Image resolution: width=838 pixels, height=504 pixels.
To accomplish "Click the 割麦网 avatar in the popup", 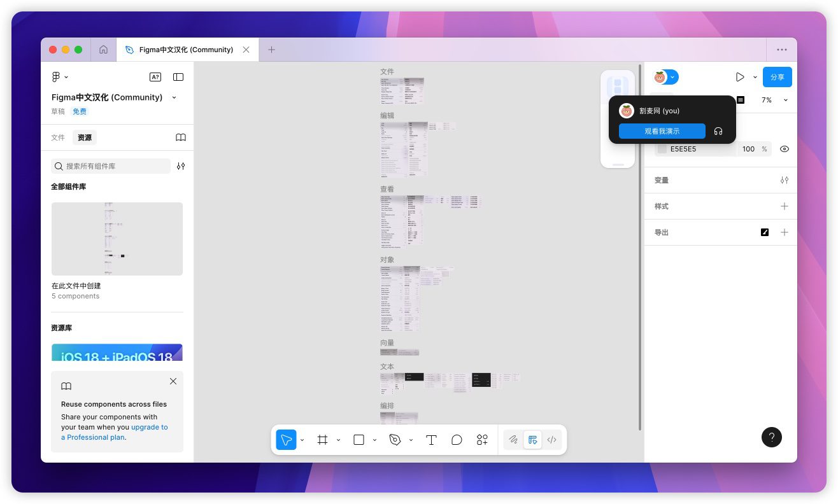I will [627, 111].
